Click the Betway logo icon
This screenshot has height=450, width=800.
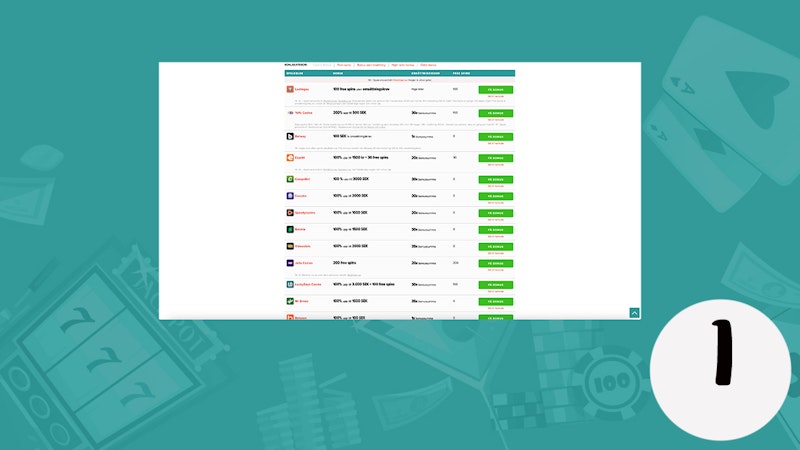[x=289, y=136]
